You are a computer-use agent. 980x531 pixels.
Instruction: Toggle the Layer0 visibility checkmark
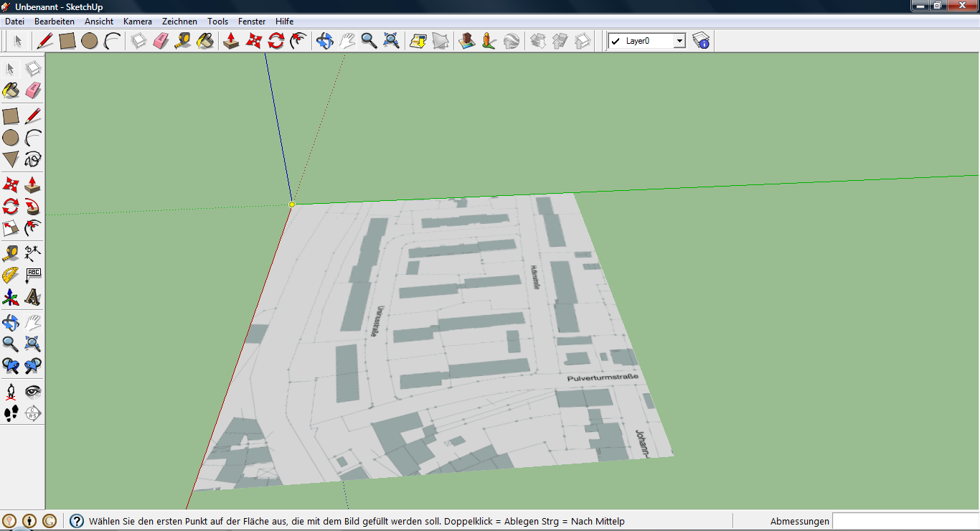(x=616, y=41)
